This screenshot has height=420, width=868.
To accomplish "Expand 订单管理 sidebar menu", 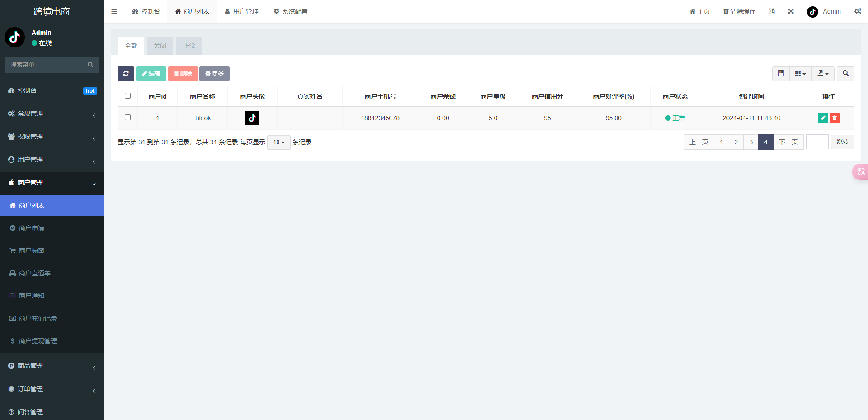I will point(52,389).
